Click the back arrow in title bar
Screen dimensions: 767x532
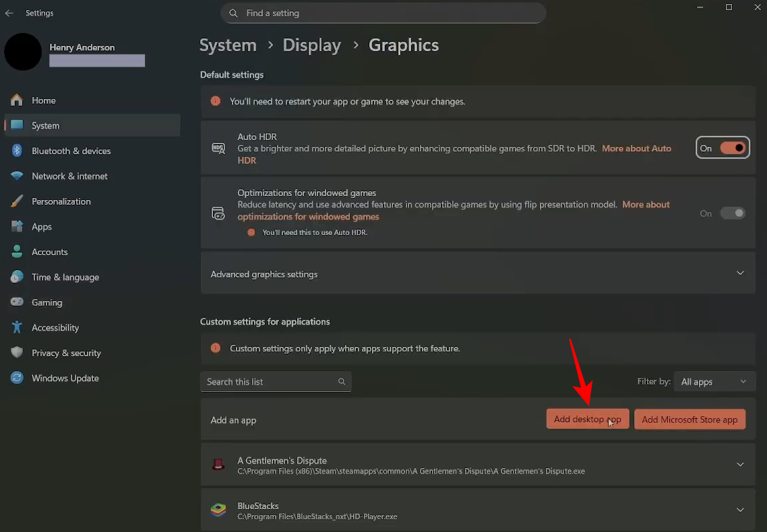tap(9, 13)
